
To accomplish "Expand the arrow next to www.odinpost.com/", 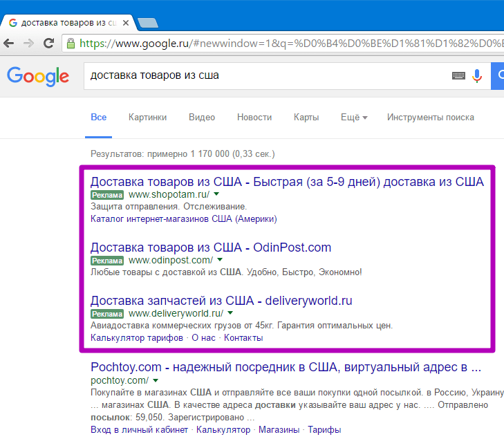I will point(220,259).
